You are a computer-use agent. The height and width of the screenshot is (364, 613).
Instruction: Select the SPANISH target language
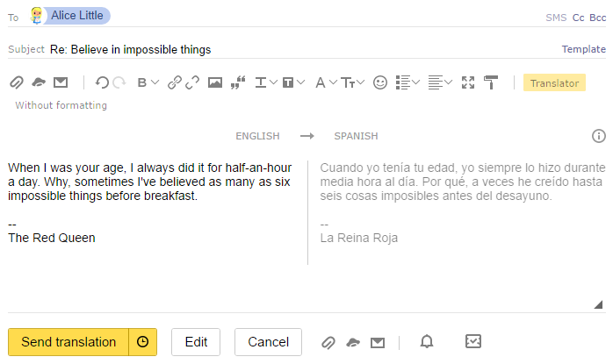point(356,136)
